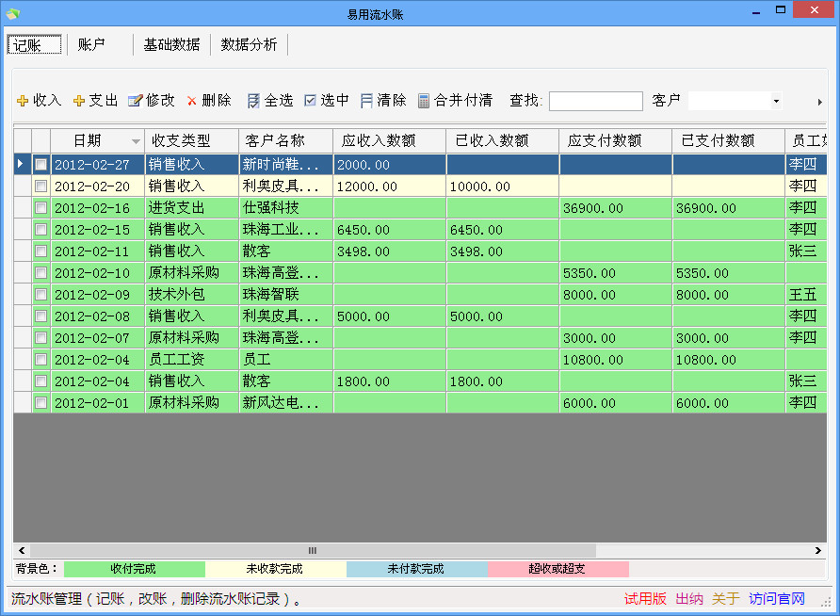The height and width of the screenshot is (616, 840).
Task: Click the 已收入数额 column header
Action: [503, 141]
